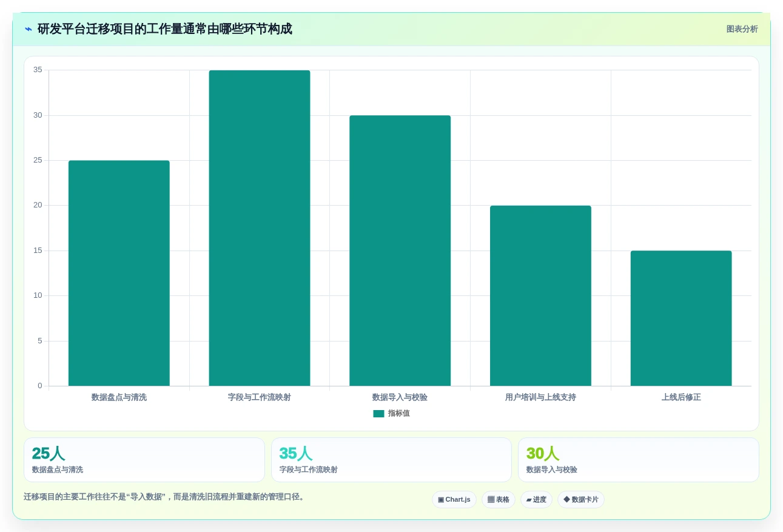The image size is (783, 532).
Task: Click the y-axis value 0
Action: click(x=40, y=386)
